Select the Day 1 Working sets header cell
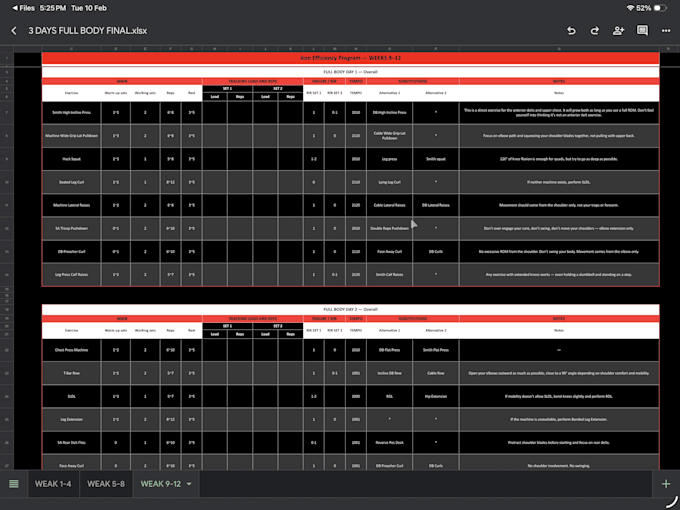680x510 pixels. (145, 93)
